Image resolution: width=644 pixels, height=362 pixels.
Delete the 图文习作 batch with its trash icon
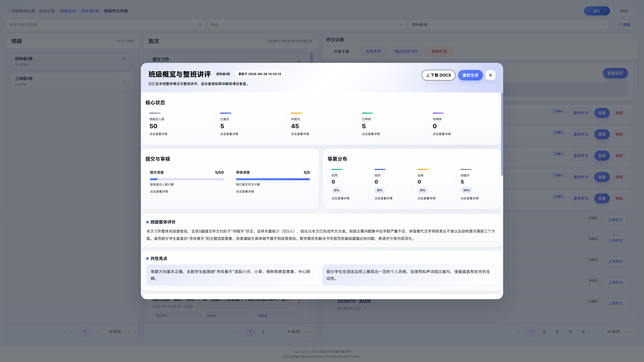pos(299,61)
